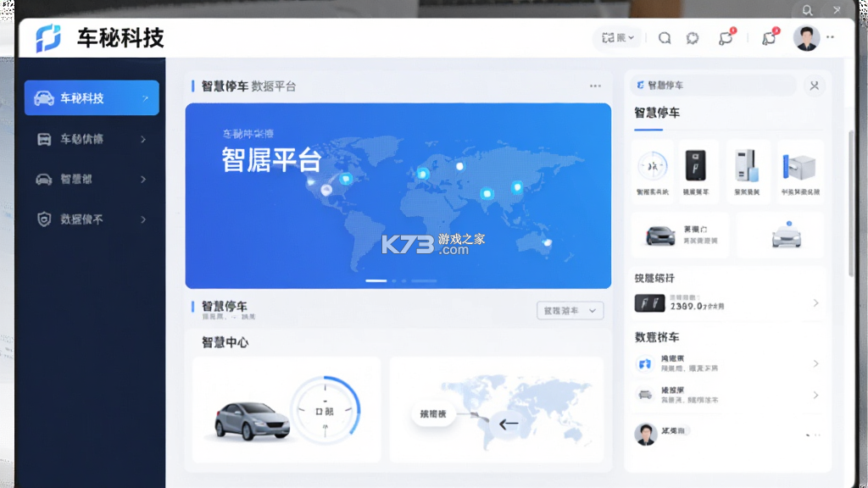Click the vertical scrollbar at right edge
The width and height of the screenshot is (868, 488).
point(851,202)
